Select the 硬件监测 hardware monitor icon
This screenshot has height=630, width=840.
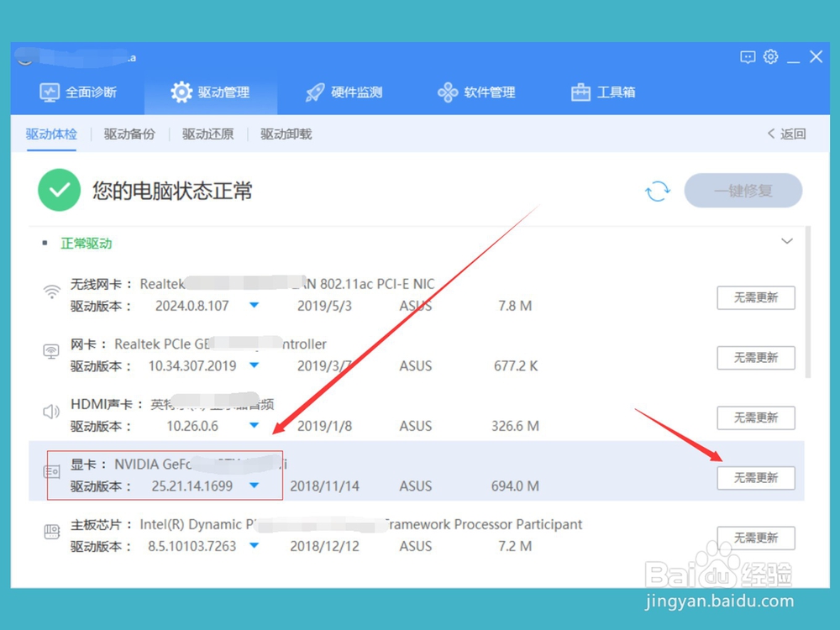(314, 92)
